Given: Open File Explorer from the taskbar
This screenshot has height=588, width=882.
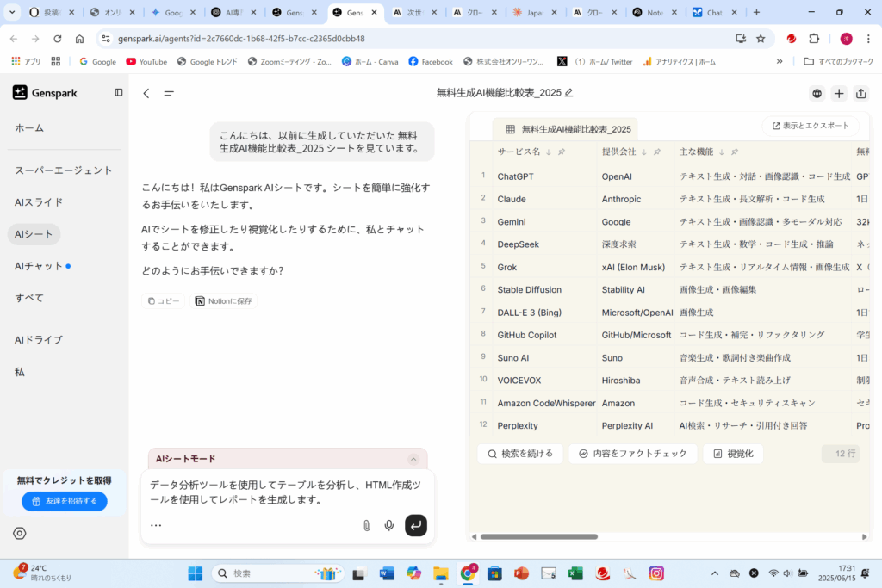Looking at the screenshot, I should tap(440, 573).
